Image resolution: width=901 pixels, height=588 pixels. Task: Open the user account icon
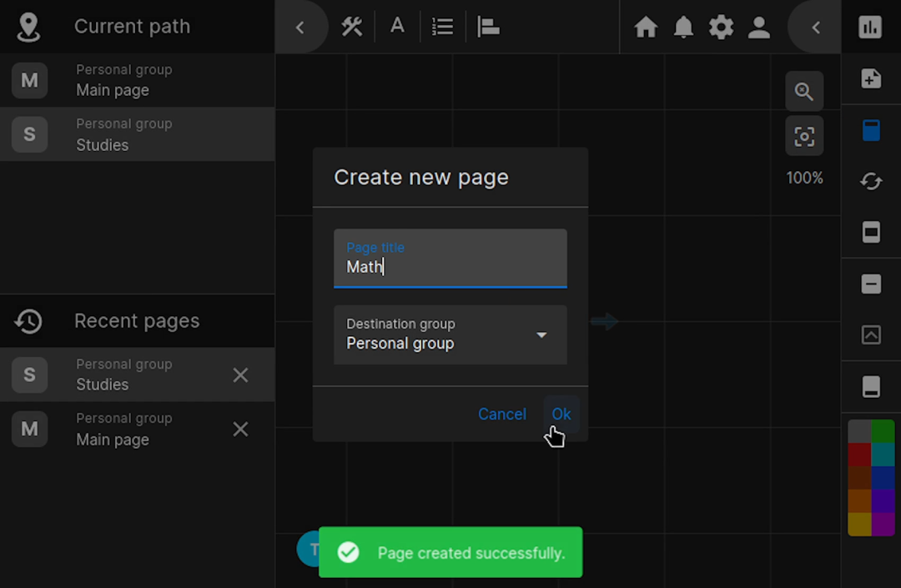click(x=758, y=28)
